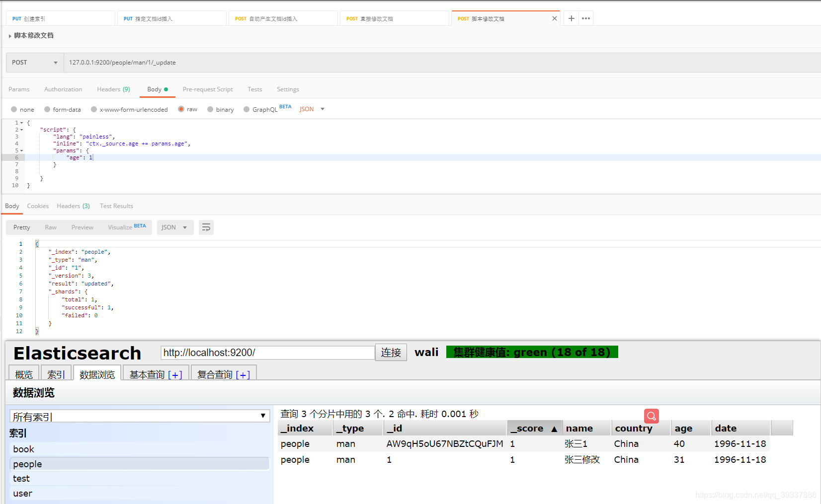Click the 连接 connect button
The image size is (821, 504).
(x=391, y=352)
